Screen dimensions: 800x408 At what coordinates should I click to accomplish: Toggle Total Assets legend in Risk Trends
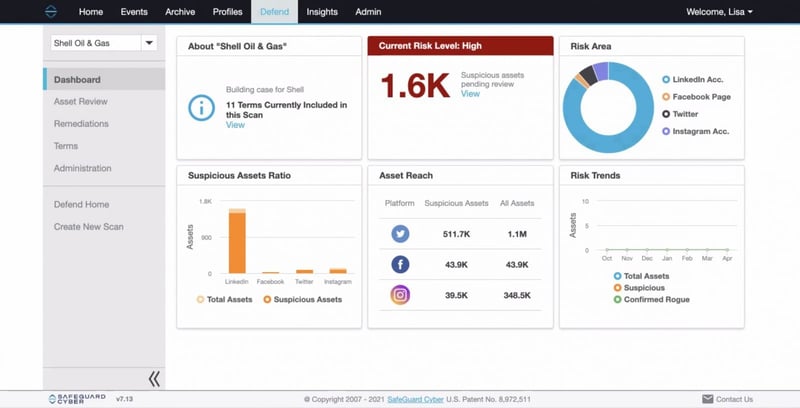coord(641,276)
